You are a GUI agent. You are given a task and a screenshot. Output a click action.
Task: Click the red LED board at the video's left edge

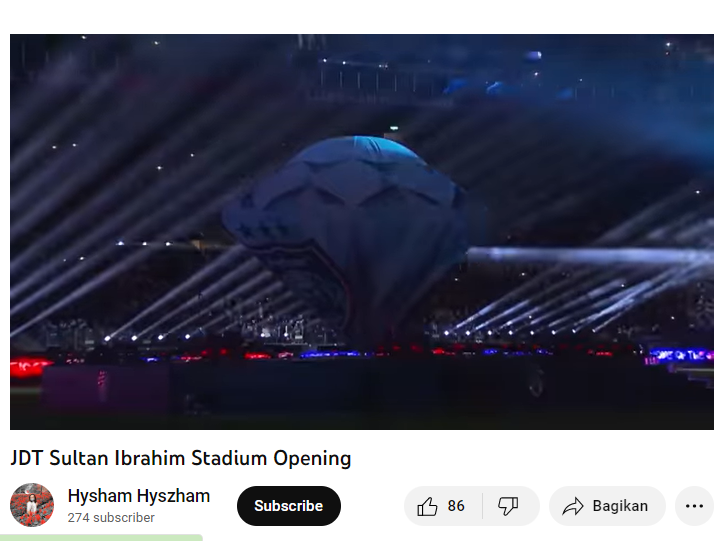[x=30, y=367]
